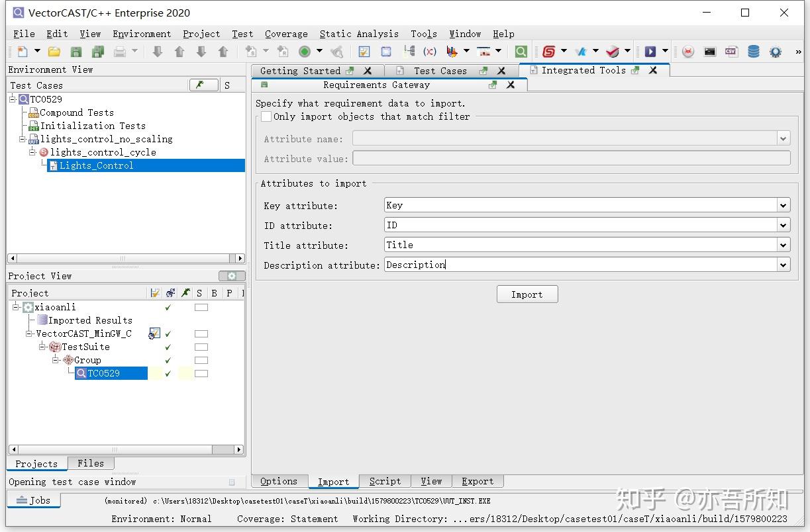Click the red bug icon in toolbar

pos(688,52)
